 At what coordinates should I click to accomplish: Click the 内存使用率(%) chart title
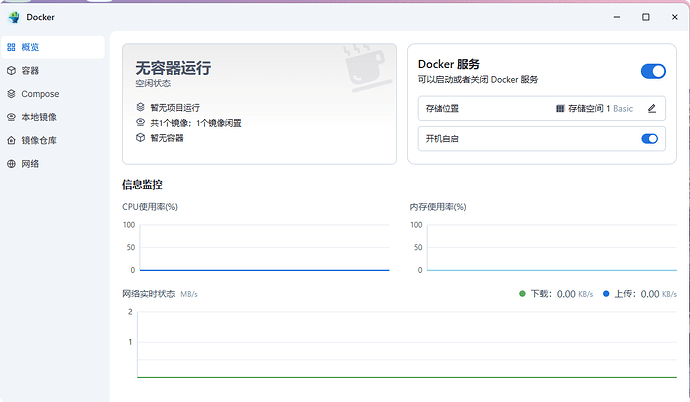pos(437,207)
